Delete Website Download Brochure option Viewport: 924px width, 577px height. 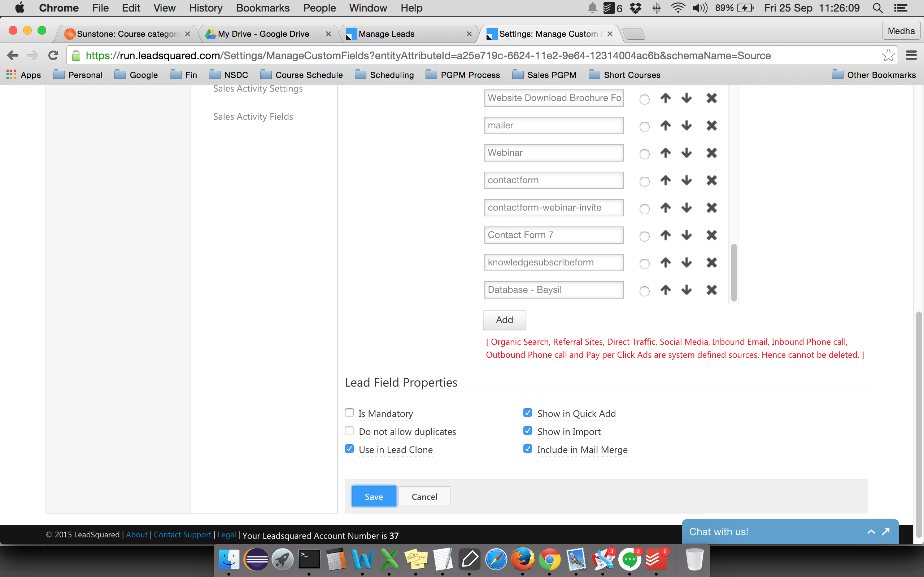click(711, 98)
